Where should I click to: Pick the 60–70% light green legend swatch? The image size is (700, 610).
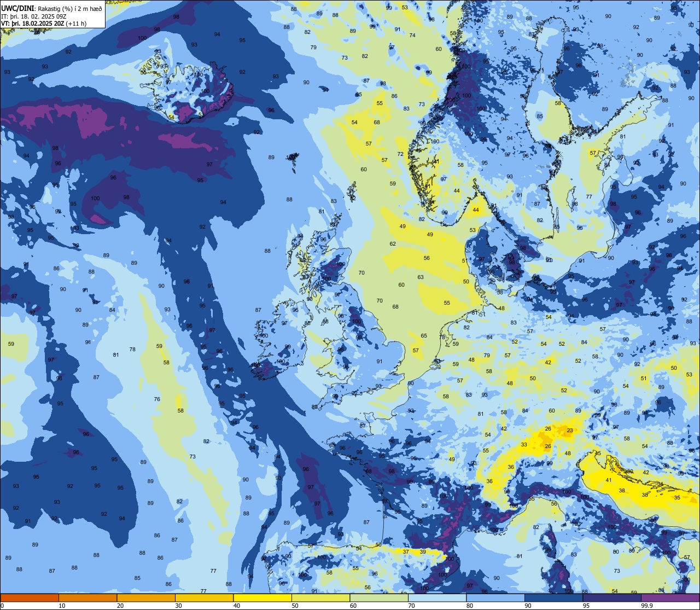(379, 597)
